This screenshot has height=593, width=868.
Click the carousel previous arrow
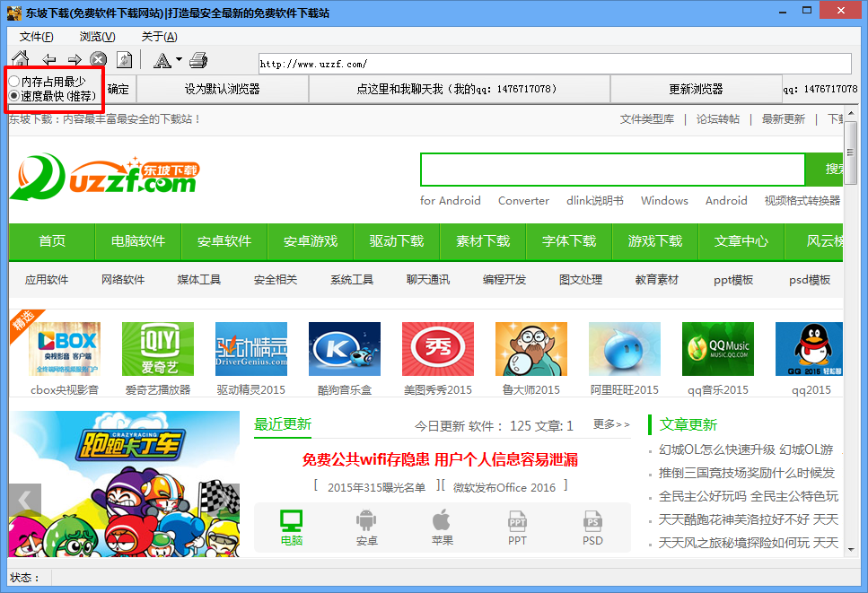pyautogui.click(x=25, y=500)
